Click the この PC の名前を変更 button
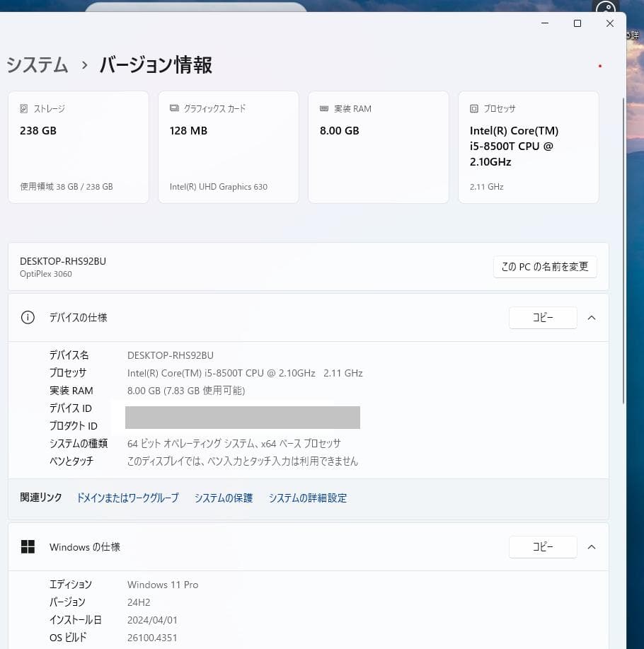Image resolution: width=644 pixels, height=649 pixels. coord(545,267)
